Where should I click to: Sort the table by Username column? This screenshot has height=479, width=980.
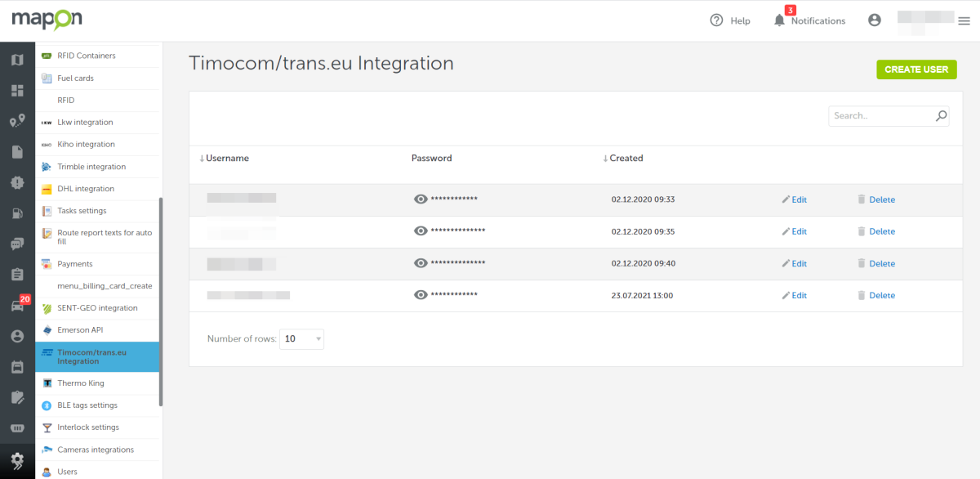pos(227,159)
